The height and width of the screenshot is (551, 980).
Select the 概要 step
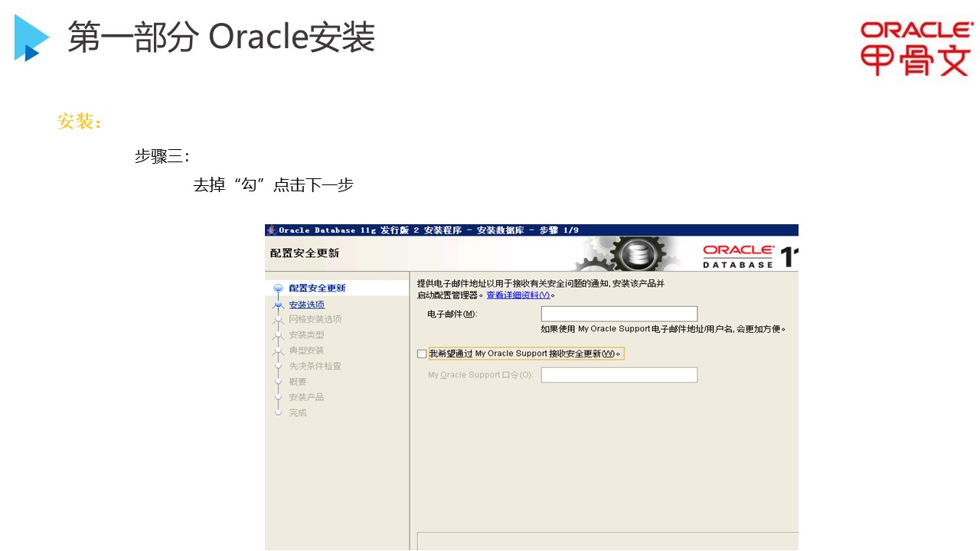[x=298, y=382]
